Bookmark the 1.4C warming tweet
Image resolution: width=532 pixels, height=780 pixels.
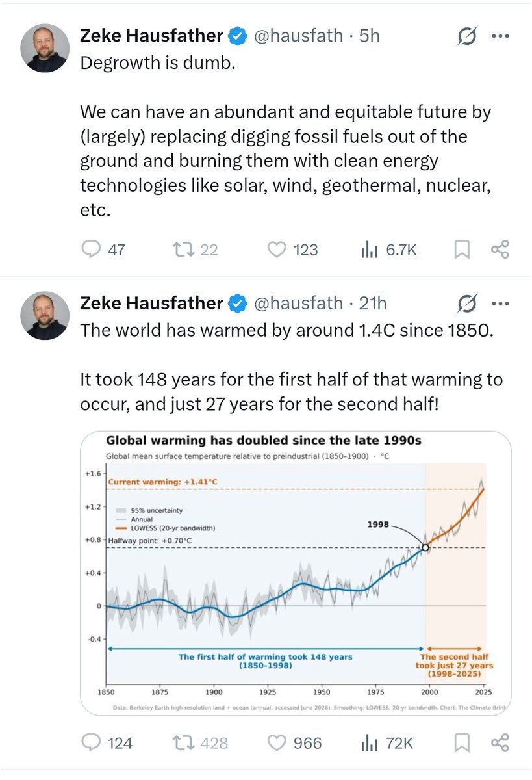coord(462,742)
